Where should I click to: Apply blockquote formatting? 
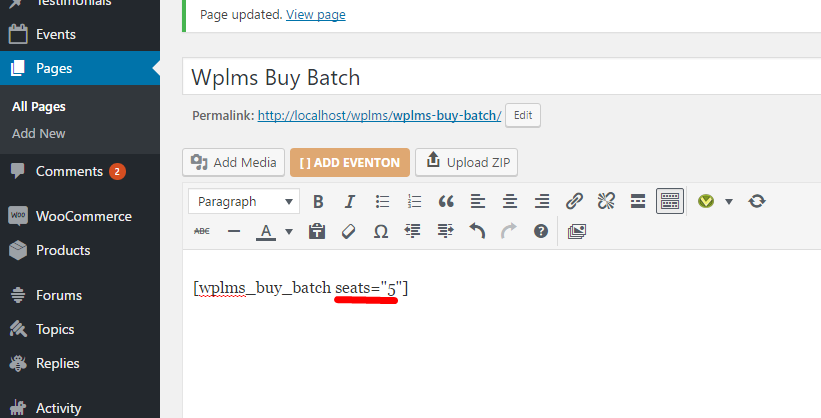pyautogui.click(x=446, y=201)
